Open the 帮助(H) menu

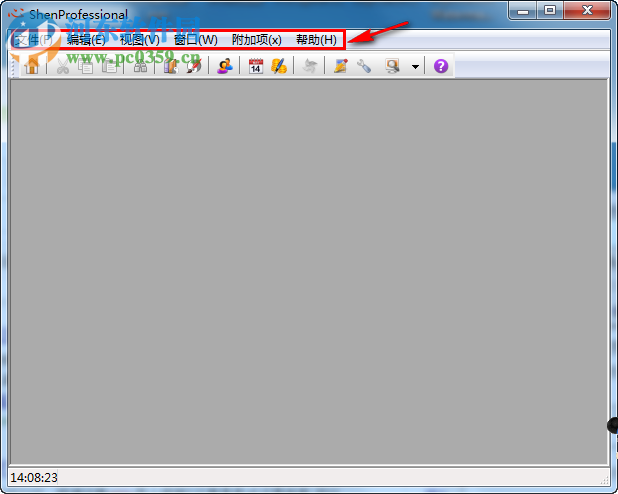pyautogui.click(x=316, y=40)
